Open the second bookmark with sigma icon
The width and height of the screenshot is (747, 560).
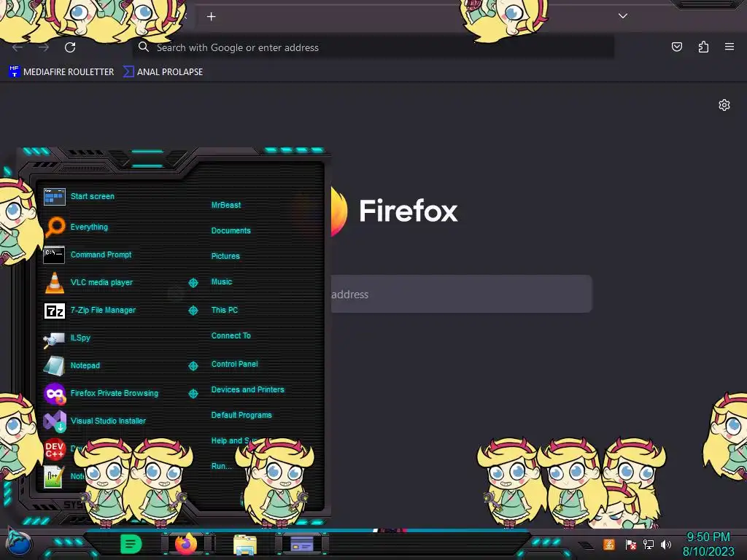pos(163,72)
